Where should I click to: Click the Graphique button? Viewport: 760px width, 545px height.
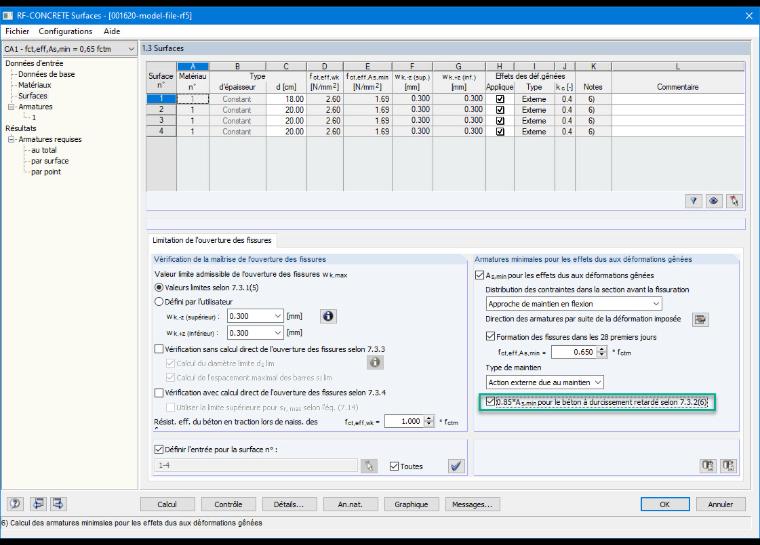[x=411, y=504]
